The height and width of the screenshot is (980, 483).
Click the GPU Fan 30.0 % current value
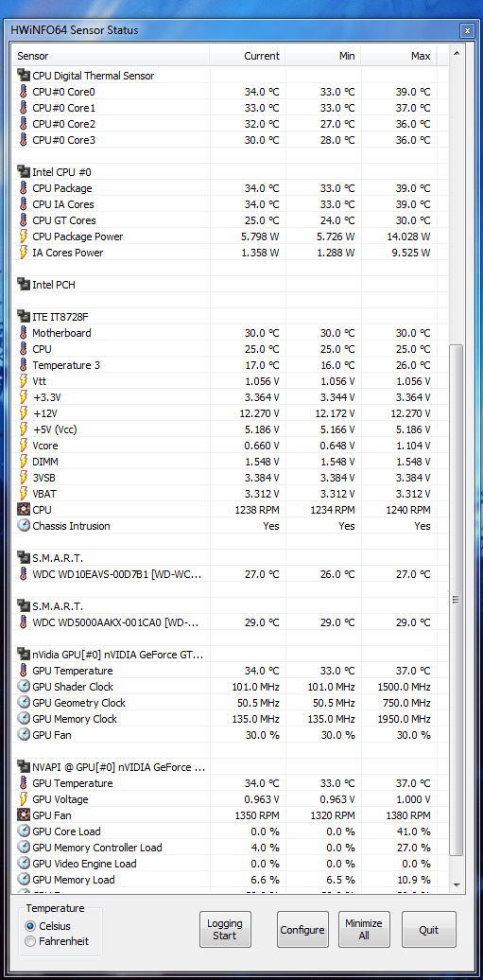click(262, 735)
